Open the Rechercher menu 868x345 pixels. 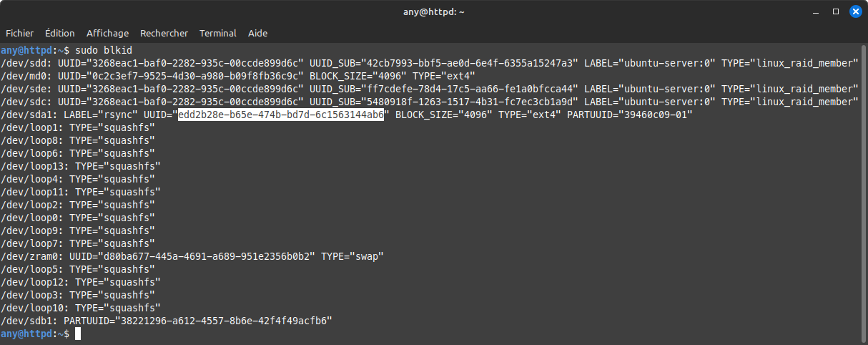pyautogui.click(x=164, y=33)
